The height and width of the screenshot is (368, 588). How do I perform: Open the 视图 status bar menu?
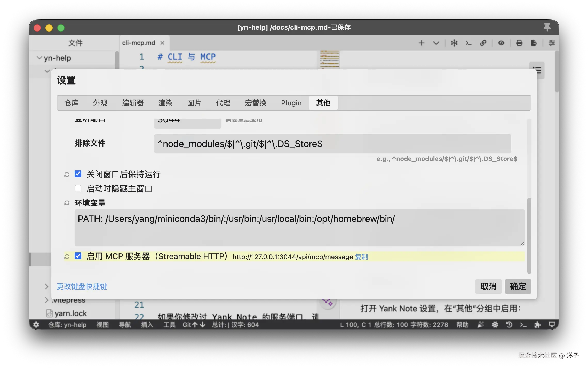(x=102, y=325)
